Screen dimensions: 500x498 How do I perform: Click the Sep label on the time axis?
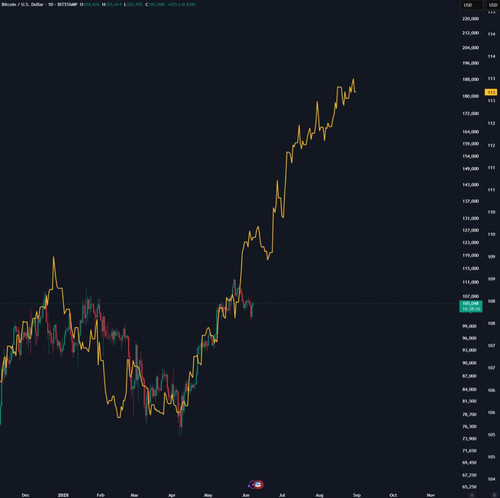coord(357,495)
